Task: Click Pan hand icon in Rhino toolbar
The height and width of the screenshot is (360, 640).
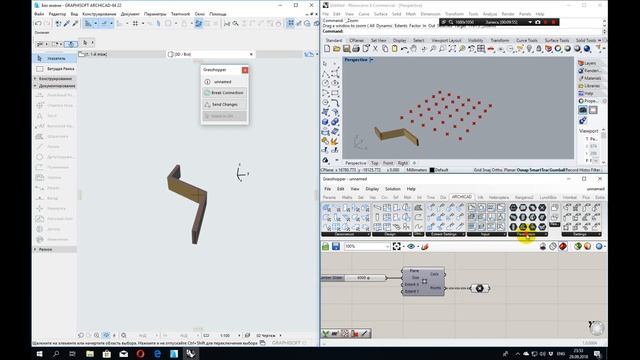Action: tap(413, 49)
